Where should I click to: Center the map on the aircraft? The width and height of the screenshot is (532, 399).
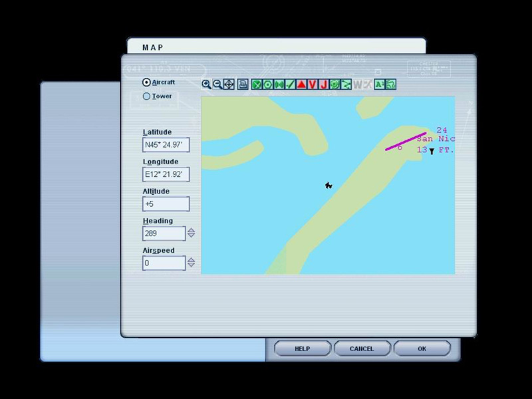point(229,84)
